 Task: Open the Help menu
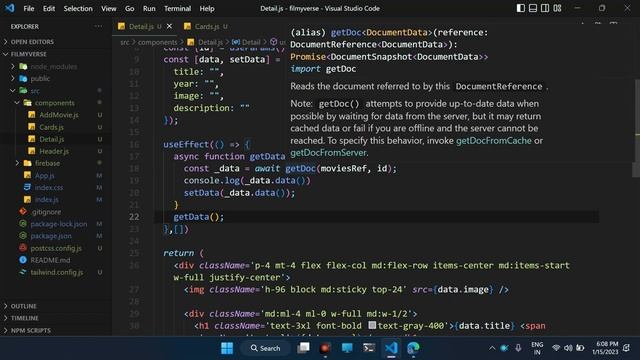[207, 8]
